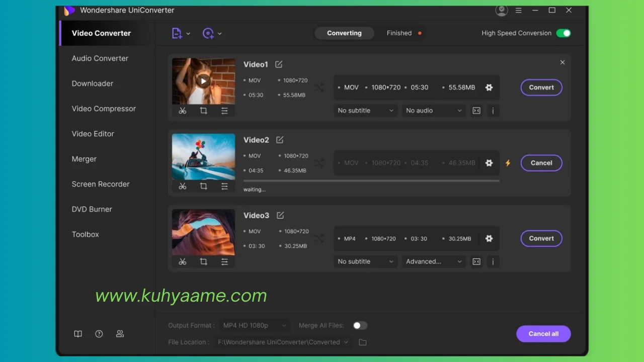Screen dimensions: 644x362
Task: Click the trim scissors icon for Video3
Action: tap(183, 261)
